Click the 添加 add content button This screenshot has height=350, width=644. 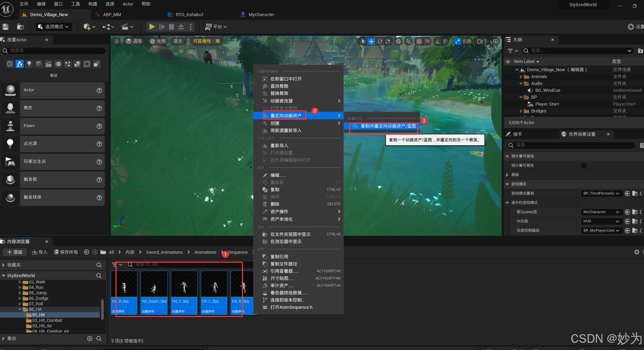click(14, 252)
